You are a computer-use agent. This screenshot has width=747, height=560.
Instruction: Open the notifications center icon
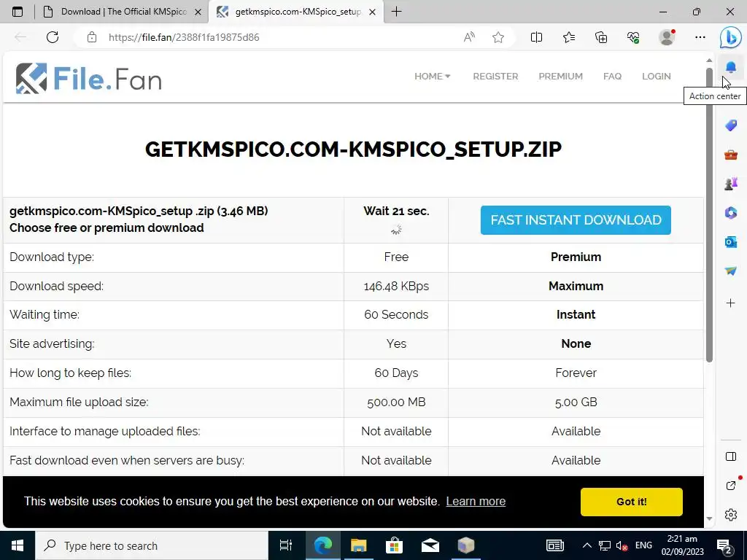coord(724,545)
